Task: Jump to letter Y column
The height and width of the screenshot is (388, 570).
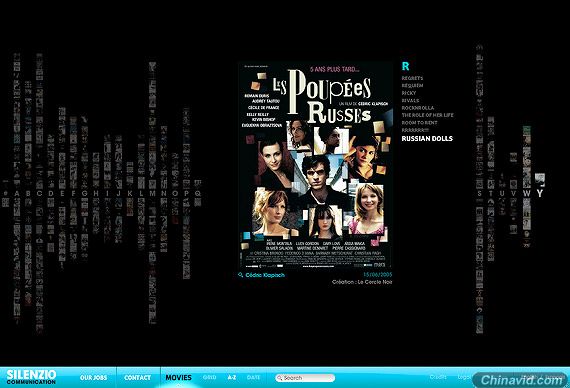Action: [540, 193]
